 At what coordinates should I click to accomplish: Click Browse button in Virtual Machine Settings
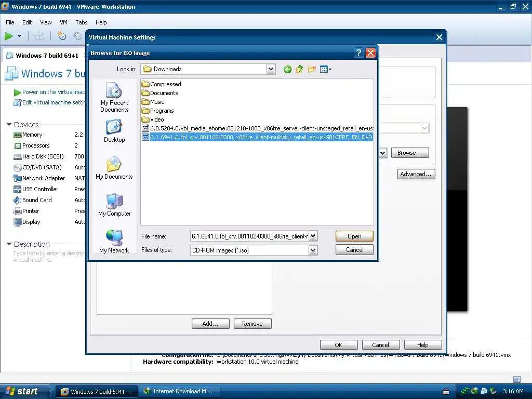[x=410, y=153]
